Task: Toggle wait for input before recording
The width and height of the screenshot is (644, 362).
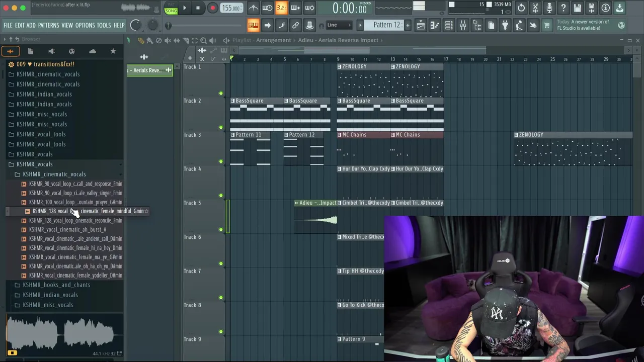Action: [x=267, y=8]
